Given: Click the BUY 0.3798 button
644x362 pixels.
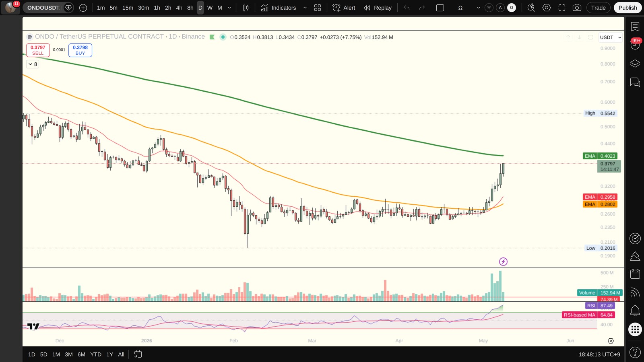Looking at the screenshot, I should [x=80, y=50].
